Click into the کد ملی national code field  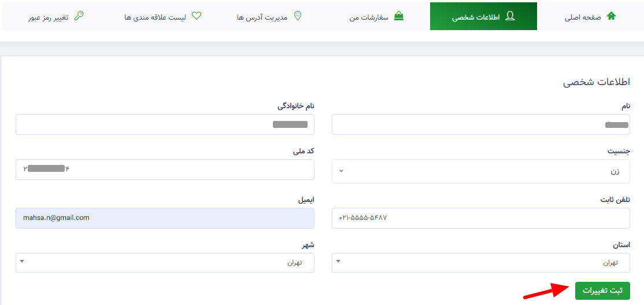165,170
